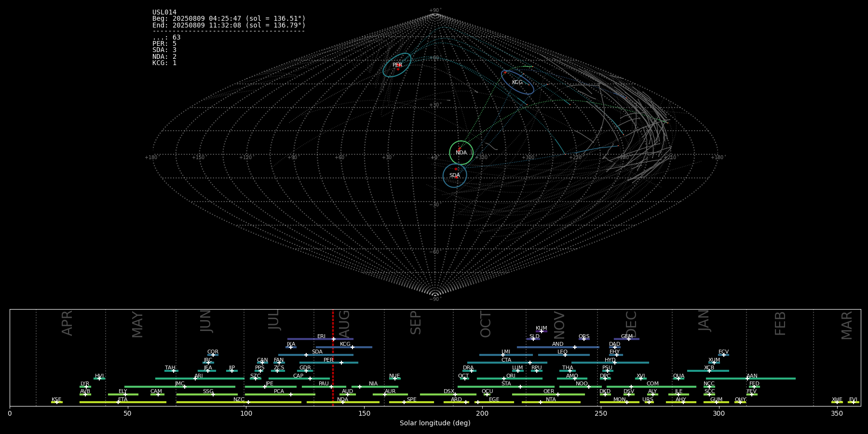The height and width of the screenshot is (434, 868).
Task: Select the QUA shower label in the timeline
Action: click(x=678, y=376)
